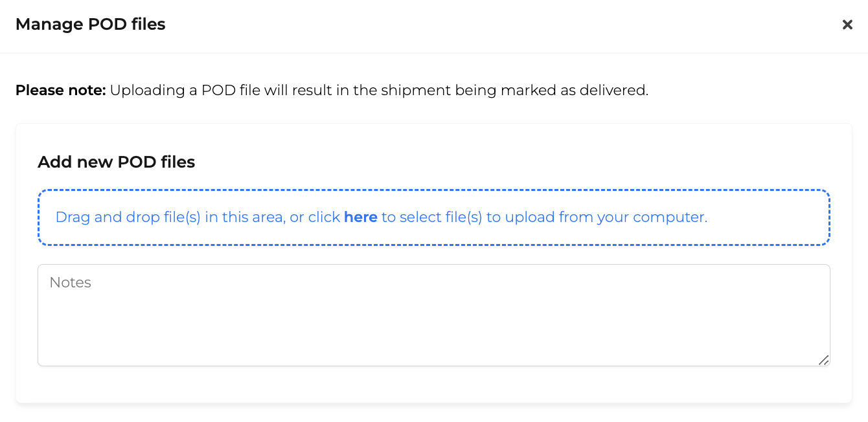Viewport: 868px width, 422px height.
Task: Click "to select file(s)" in upload zone
Action: 432,217
